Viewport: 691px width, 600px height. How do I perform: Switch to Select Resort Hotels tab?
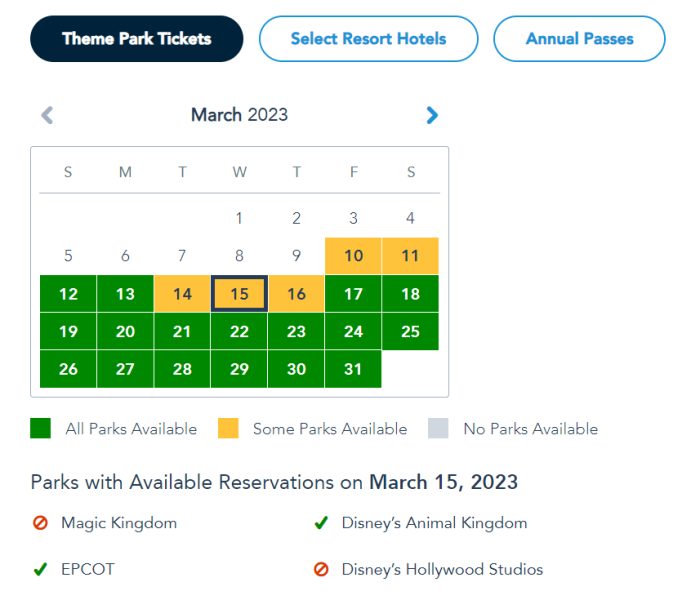click(368, 39)
